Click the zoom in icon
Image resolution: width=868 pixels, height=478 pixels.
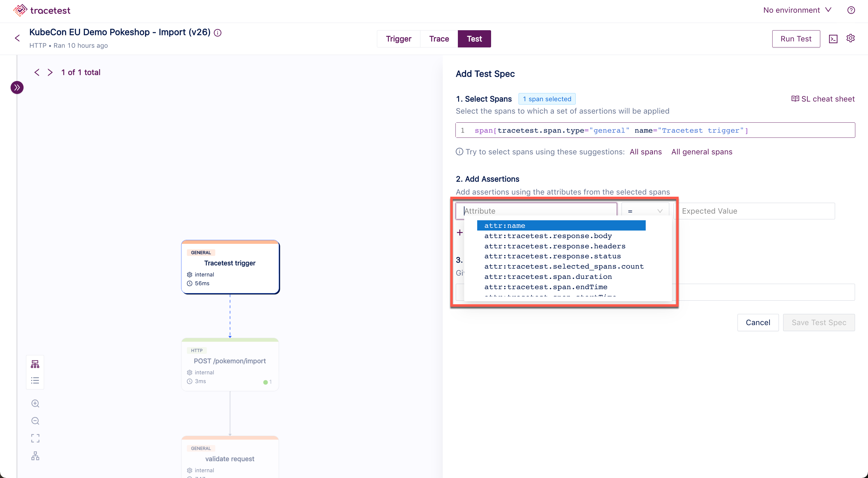coord(35,404)
